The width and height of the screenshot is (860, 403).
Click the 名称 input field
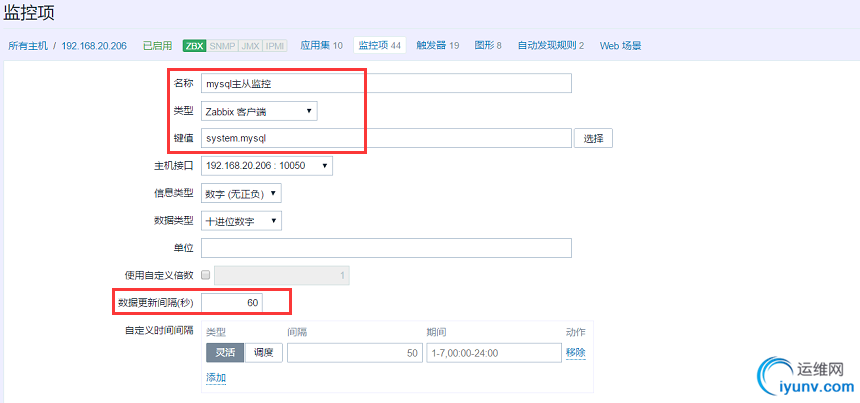386,84
